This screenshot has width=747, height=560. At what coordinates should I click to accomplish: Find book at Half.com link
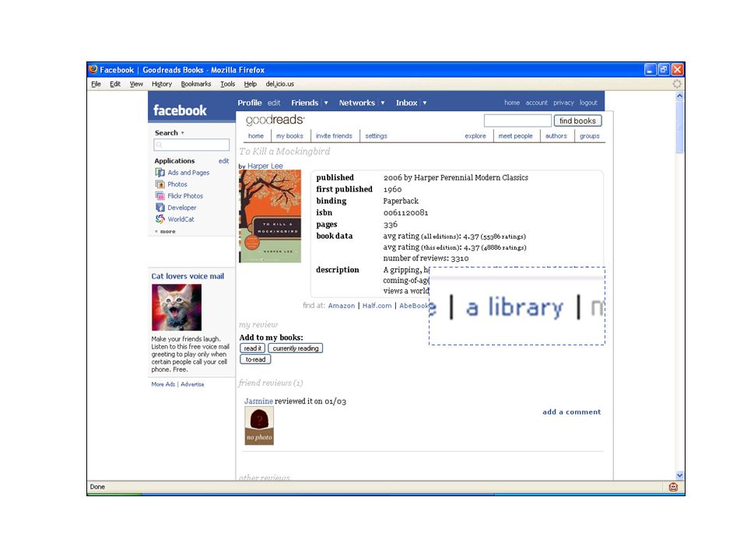[x=377, y=306]
